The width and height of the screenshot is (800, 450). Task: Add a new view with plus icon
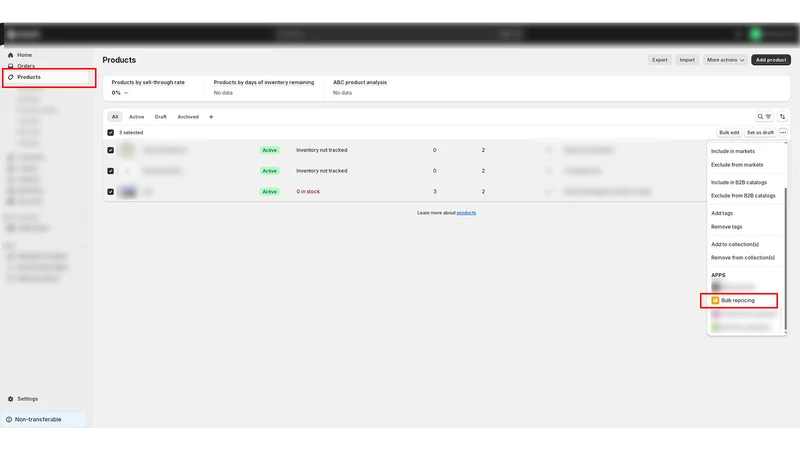coord(211,117)
